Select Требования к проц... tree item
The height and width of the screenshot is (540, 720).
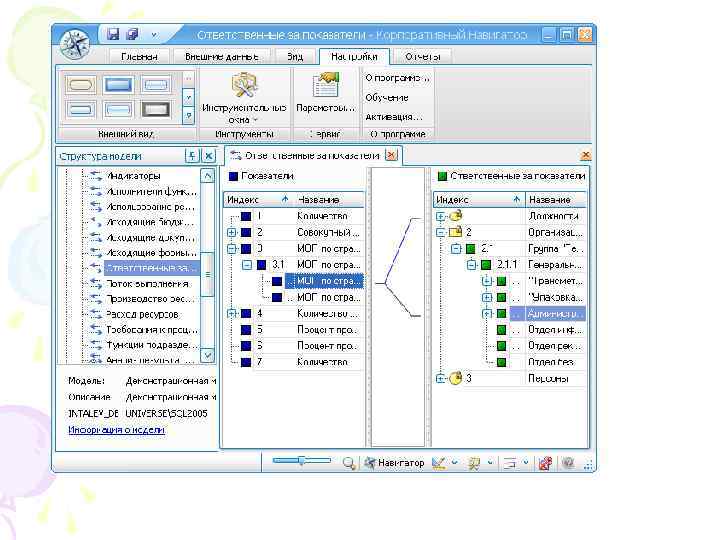point(152,330)
